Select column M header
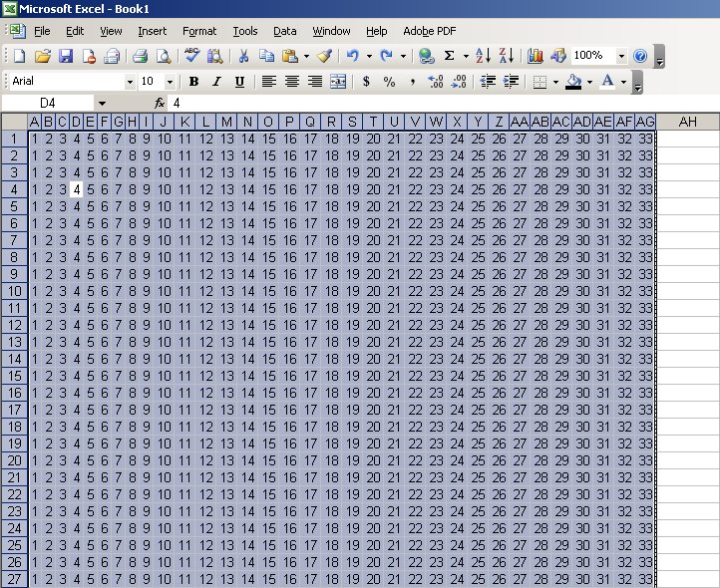720x588 pixels. point(226,122)
